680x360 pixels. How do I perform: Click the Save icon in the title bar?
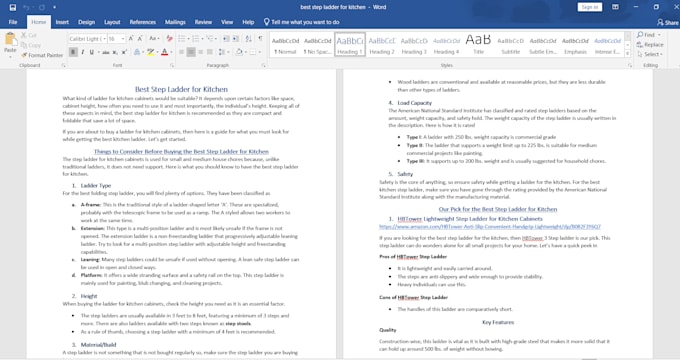[13, 7]
